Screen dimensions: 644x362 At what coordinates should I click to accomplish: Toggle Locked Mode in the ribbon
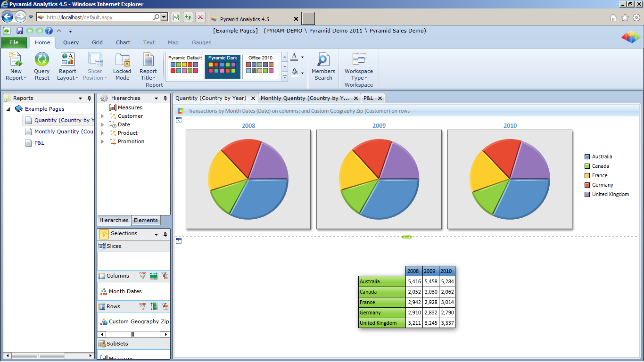click(122, 66)
